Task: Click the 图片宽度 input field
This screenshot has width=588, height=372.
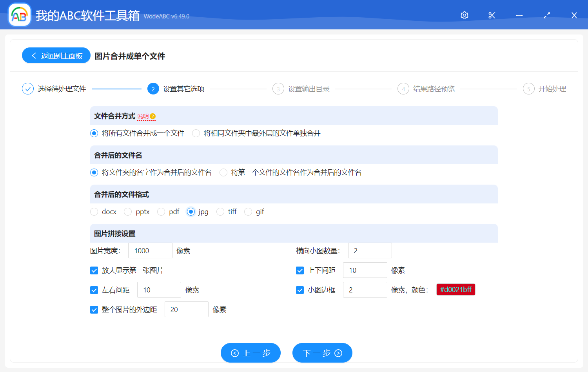Action: pos(150,251)
